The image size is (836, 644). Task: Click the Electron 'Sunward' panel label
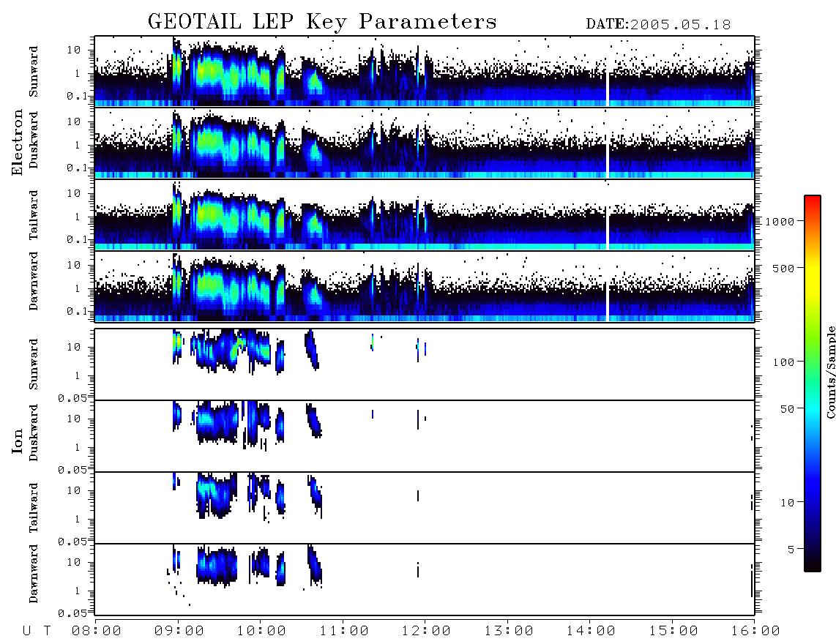click(34, 72)
